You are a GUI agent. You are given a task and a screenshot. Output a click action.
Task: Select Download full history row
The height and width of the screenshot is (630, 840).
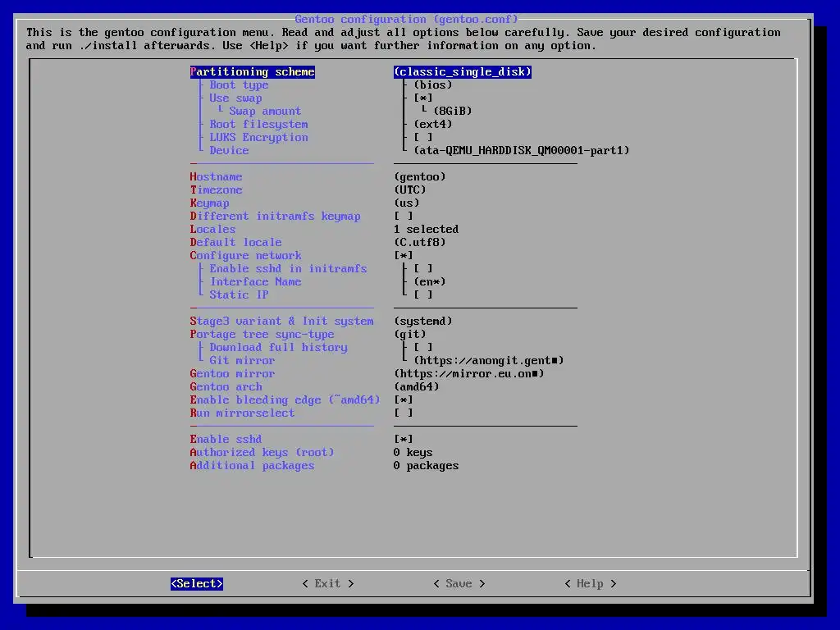279,348
